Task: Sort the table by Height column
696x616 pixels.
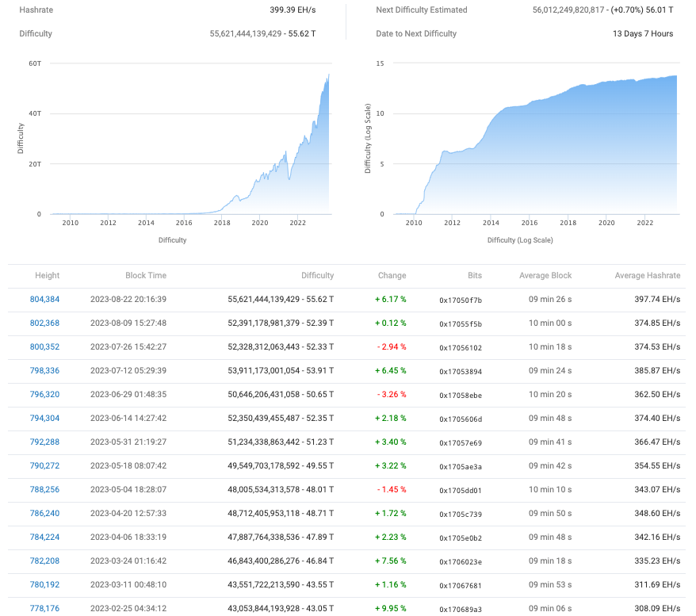Action: [47, 276]
